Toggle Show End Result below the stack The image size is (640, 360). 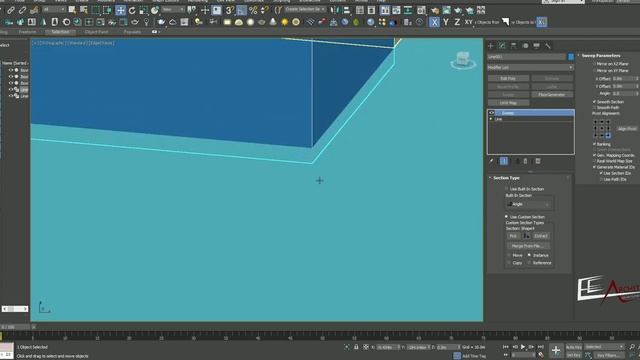[504, 161]
